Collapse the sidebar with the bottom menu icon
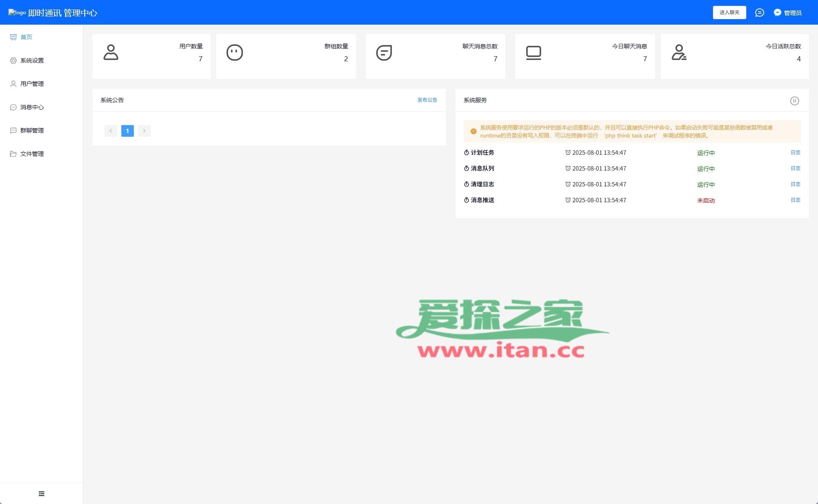This screenshot has width=818, height=504. click(x=41, y=494)
